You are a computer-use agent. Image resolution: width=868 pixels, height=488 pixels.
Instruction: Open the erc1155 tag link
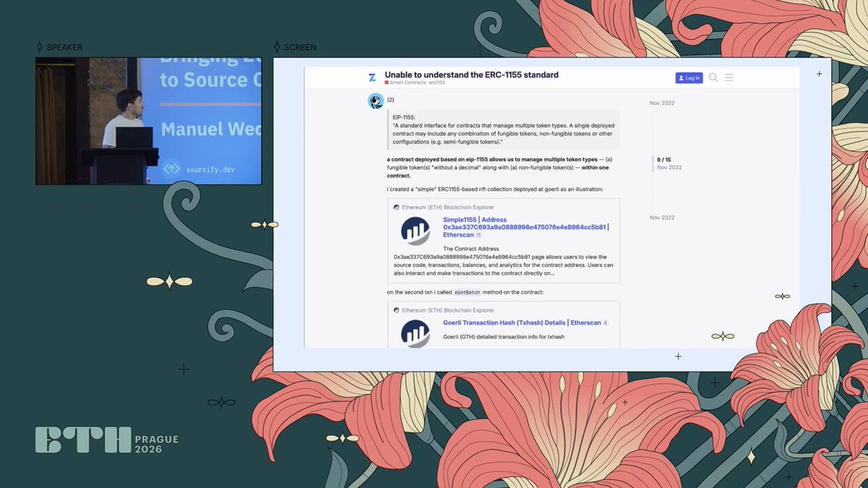(437, 83)
